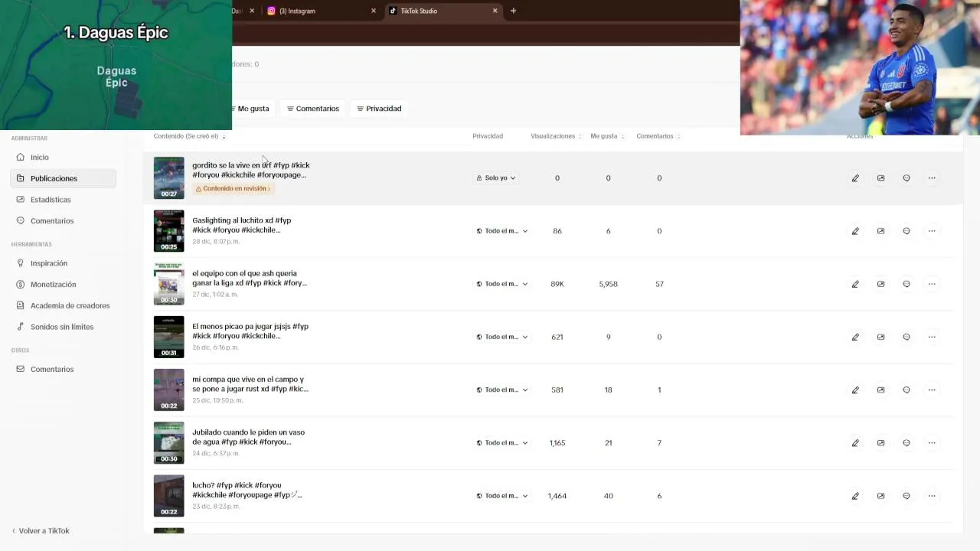Open Estadísticas in the sidebar menu
Screen dimensions: 980x551
coord(51,200)
